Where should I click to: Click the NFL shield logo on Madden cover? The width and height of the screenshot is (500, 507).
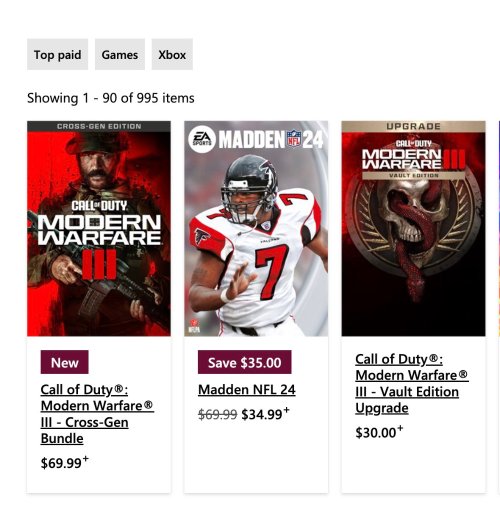(294, 139)
